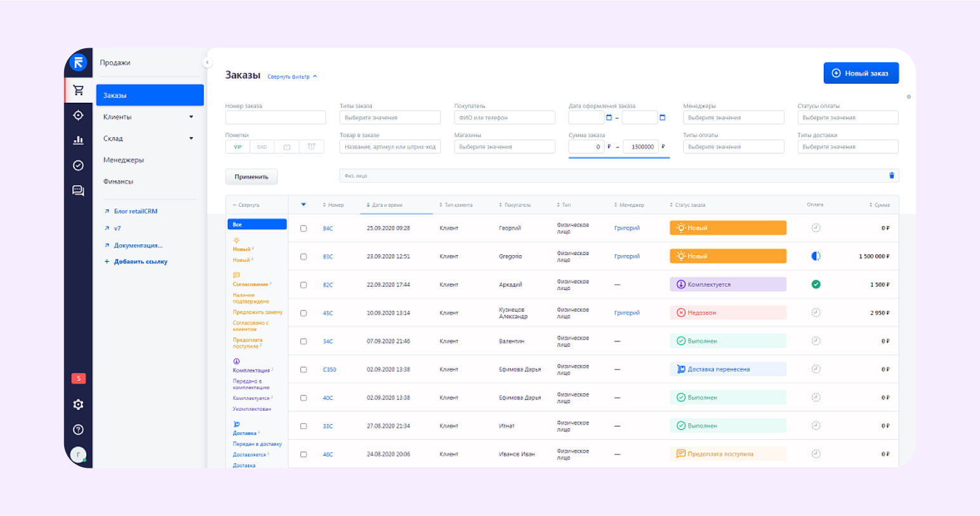Viewport: 980px width, 516px height.
Task: Click the order sum range slider bar
Action: click(619, 157)
